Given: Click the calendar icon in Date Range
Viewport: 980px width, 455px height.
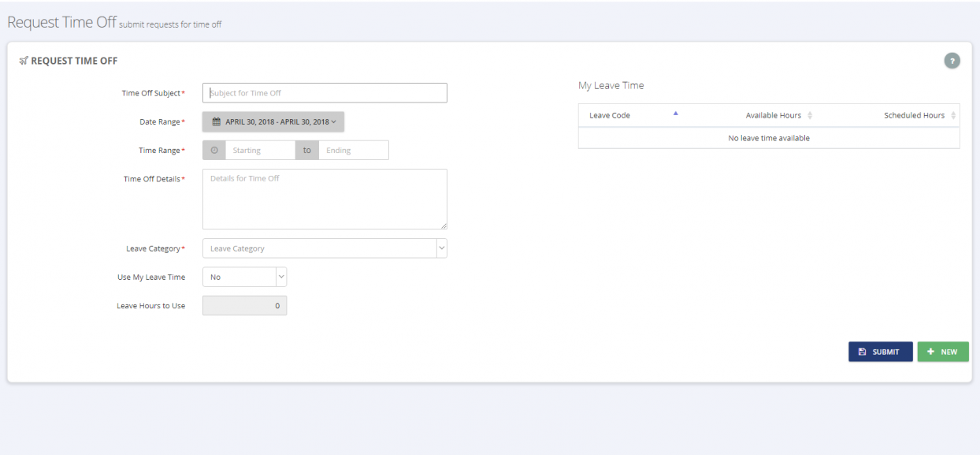Looking at the screenshot, I should point(217,122).
